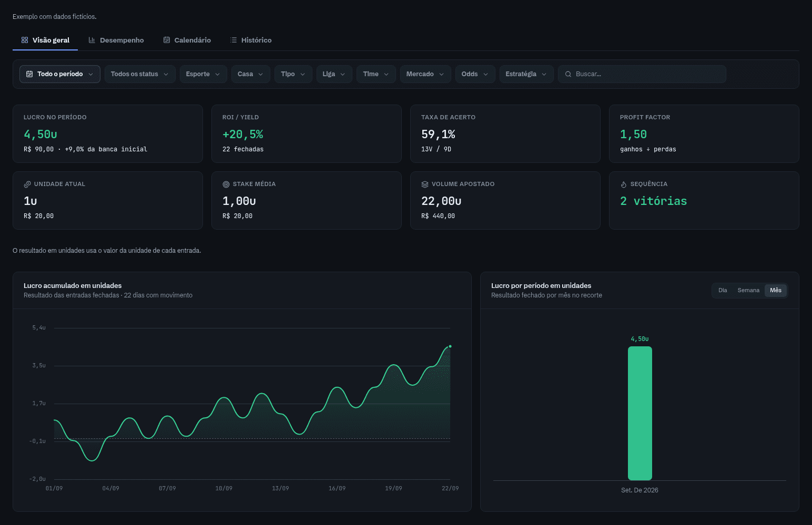The height and width of the screenshot is (525, 812).
Task: Click the magnifier icon in the search box
Action: [568, 74]
